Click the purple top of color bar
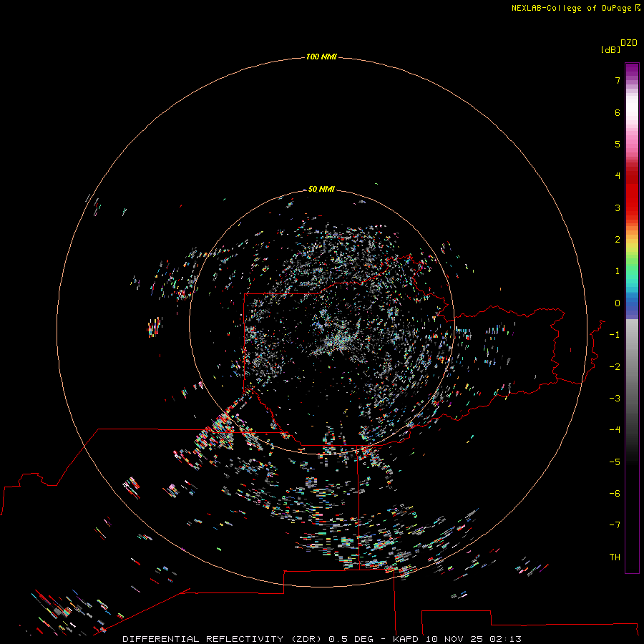 (x=632, y=70)
